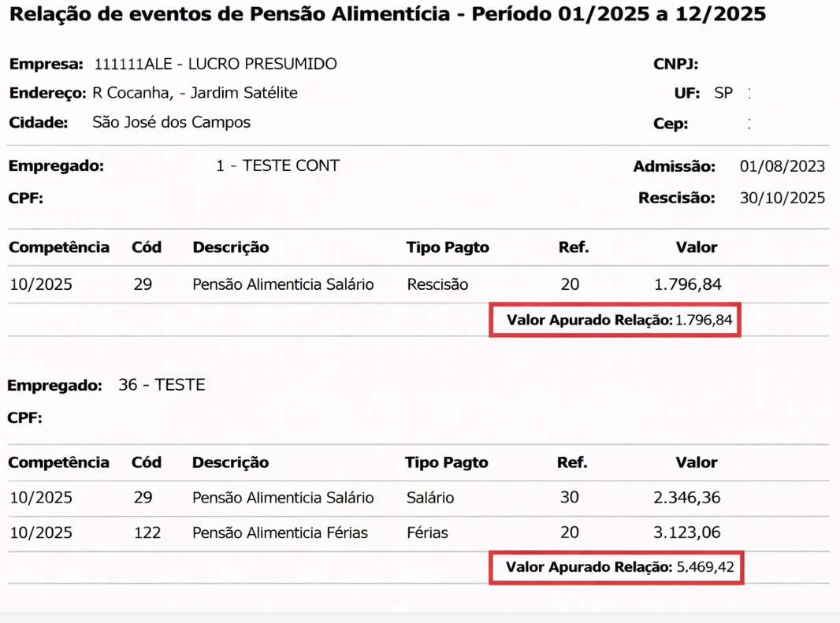The height and width of the screenshot is (623, 840).
Task: Click the admission date '01/08/2023'
Action: [x=782, y=166]
